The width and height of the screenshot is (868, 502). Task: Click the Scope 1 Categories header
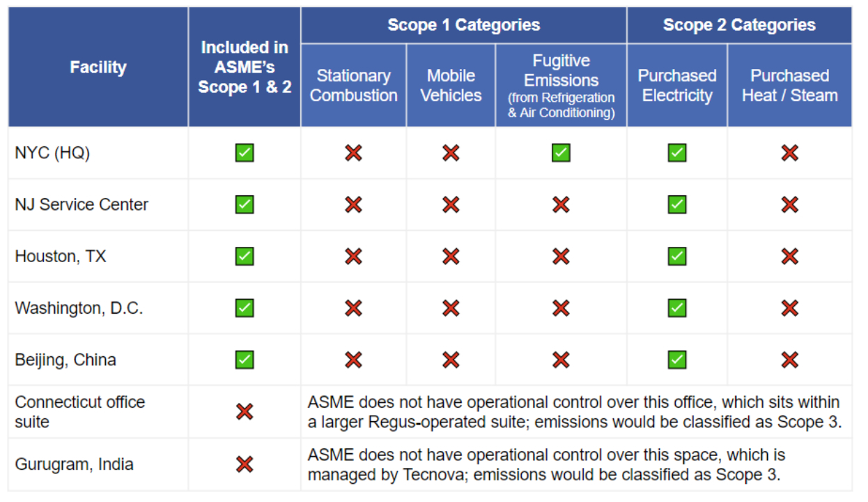464,25
